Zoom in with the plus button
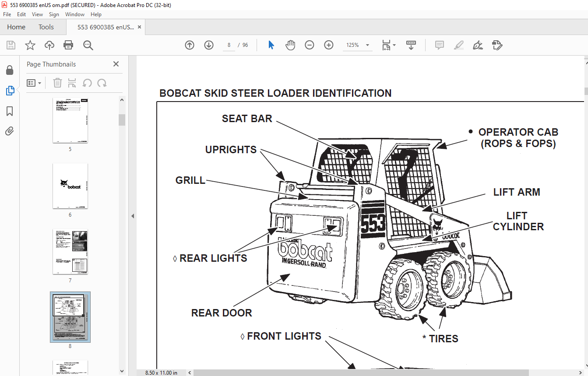 (329, 45)
